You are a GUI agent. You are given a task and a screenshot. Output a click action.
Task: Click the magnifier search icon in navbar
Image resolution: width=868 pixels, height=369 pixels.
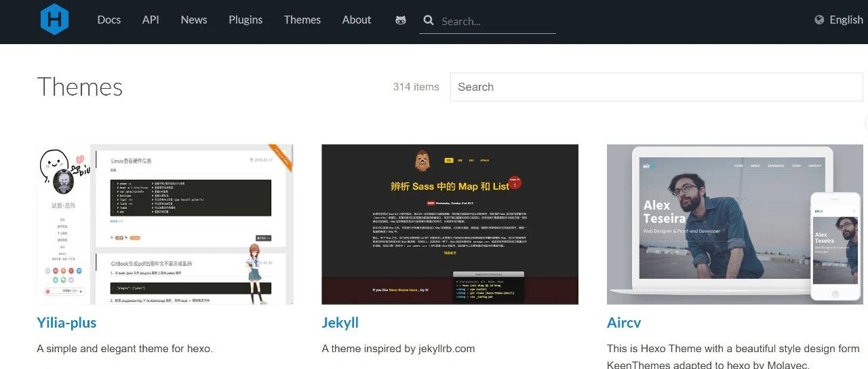429,20
